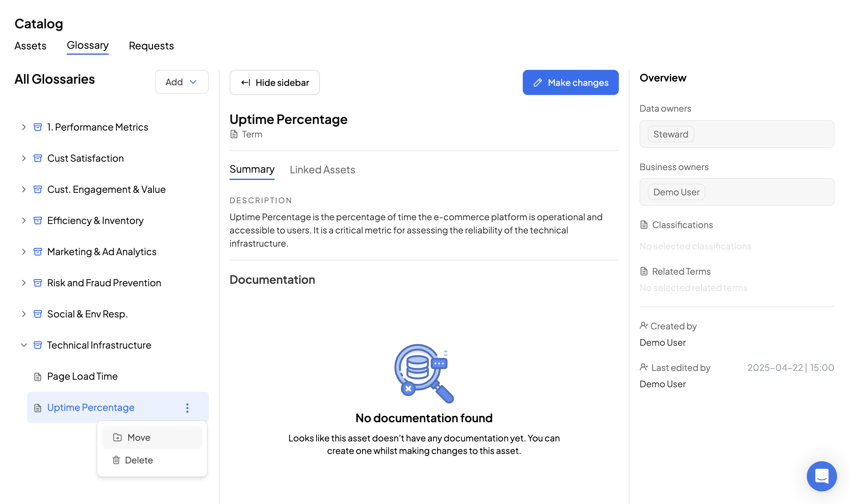This screenshot has width=849, height=504.
Task: Collapse the Technical Infrastructure glossary
Action: click(24, 345)
